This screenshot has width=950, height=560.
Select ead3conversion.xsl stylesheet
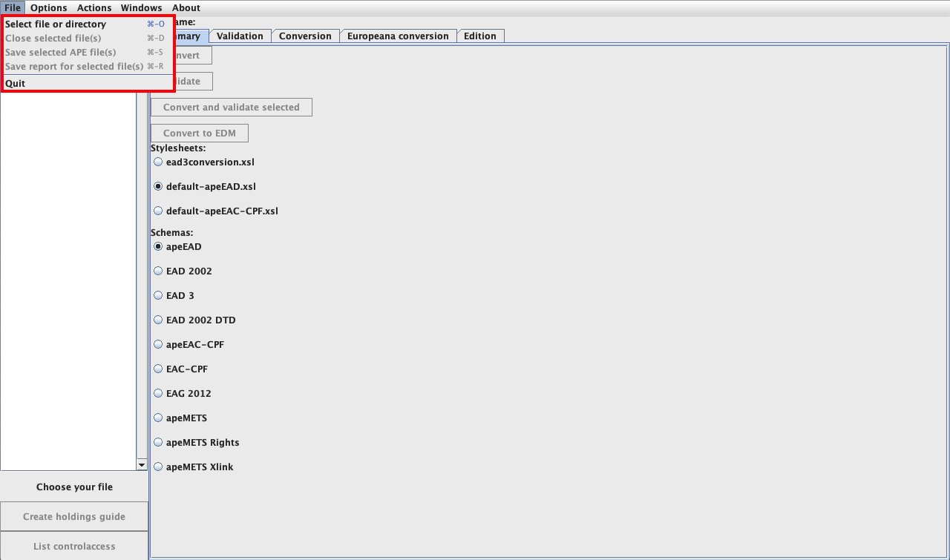pos(204,162)
